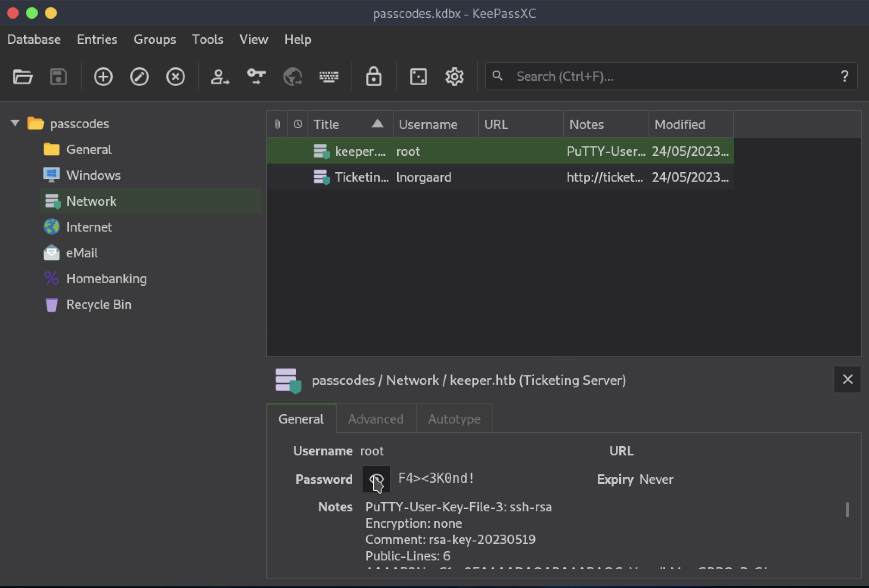Collapse the passcodes root group
Viewport: 869px width, 588px height.
click(x=15, y=124)
